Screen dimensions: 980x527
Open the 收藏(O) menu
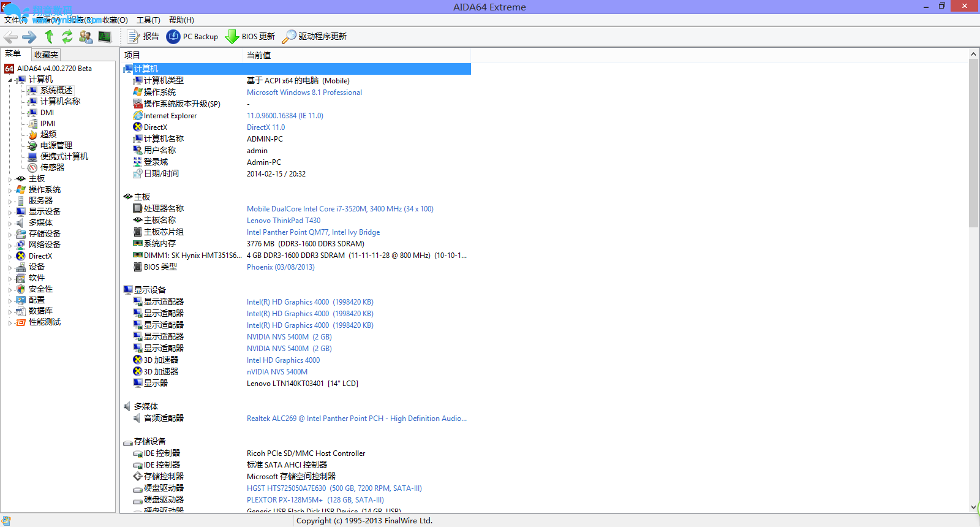(115, 20)
